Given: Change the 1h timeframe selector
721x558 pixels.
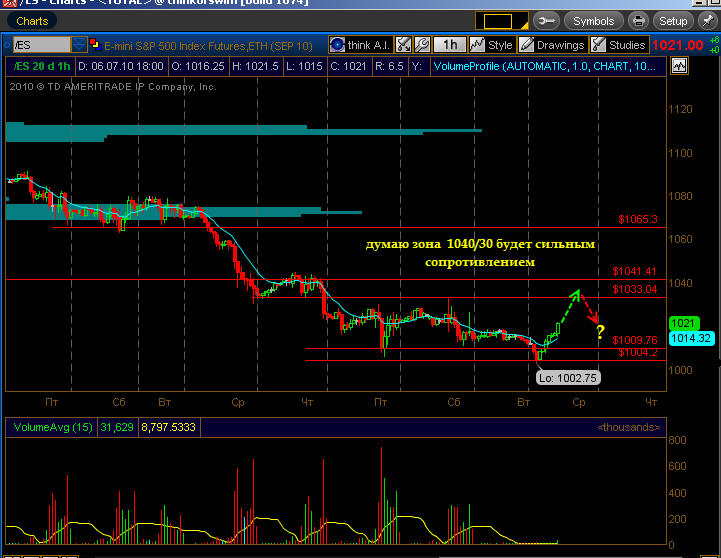Looking at the screenshot, I should (x=450, y=44).
